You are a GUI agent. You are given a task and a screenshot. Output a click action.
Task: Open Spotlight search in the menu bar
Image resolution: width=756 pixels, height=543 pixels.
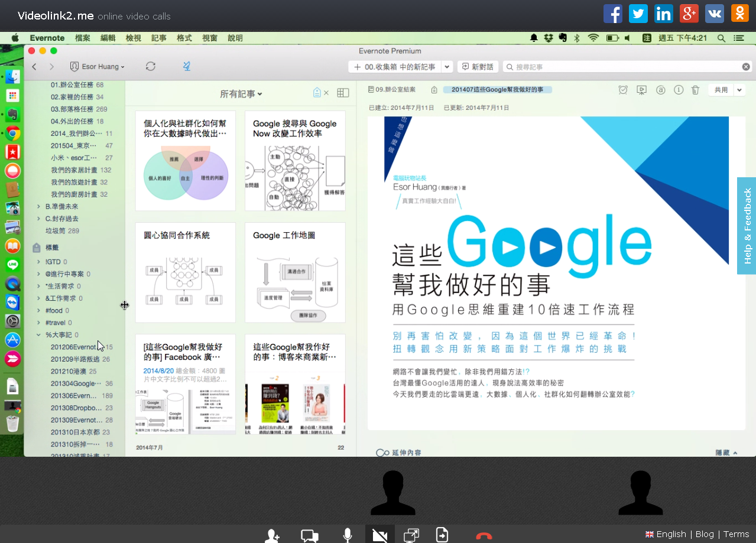click(x=721, y=38)
